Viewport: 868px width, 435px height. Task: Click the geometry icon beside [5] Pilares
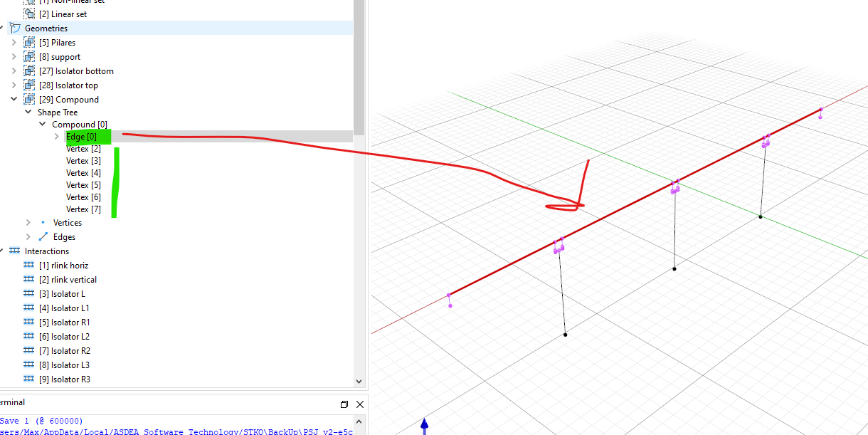tap(29, 43)
